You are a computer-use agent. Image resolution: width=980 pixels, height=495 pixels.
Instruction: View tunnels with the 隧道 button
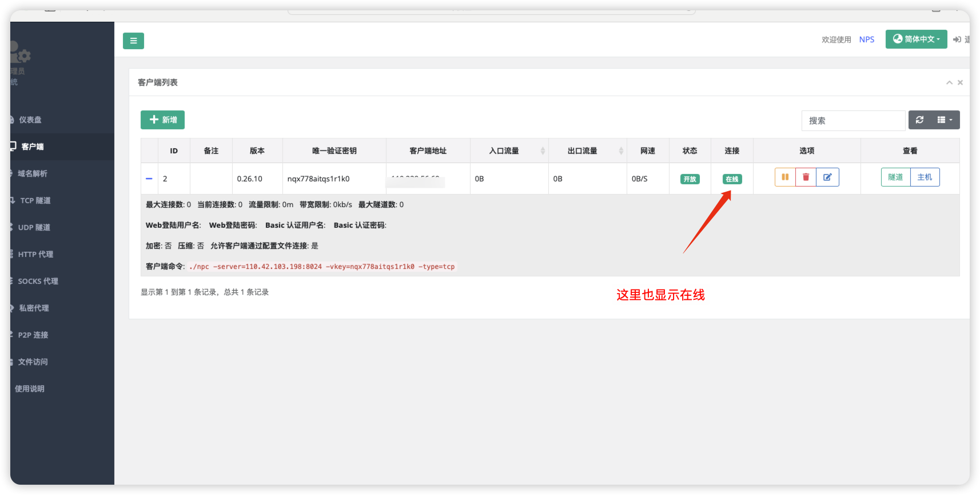(895, 177)
